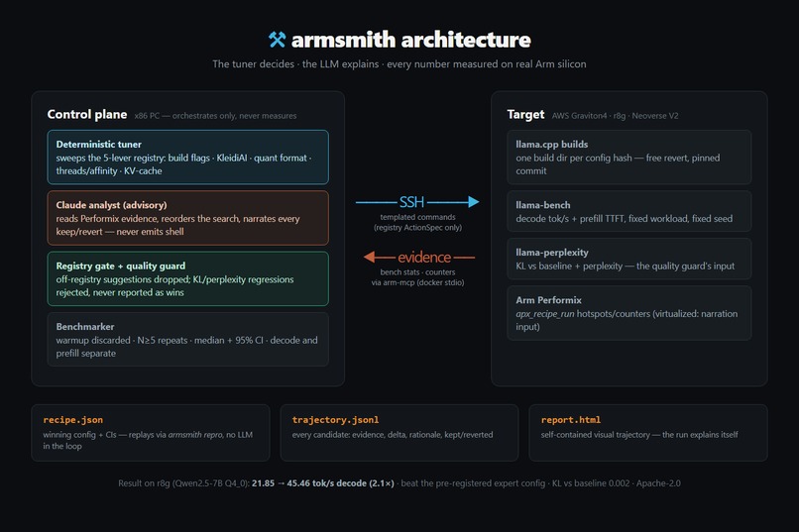Screen dimensions: 799x532
Task: Click the 'Claude analyst (advisory)' heading
Action: pyautogui.click(x=112, y=205)
